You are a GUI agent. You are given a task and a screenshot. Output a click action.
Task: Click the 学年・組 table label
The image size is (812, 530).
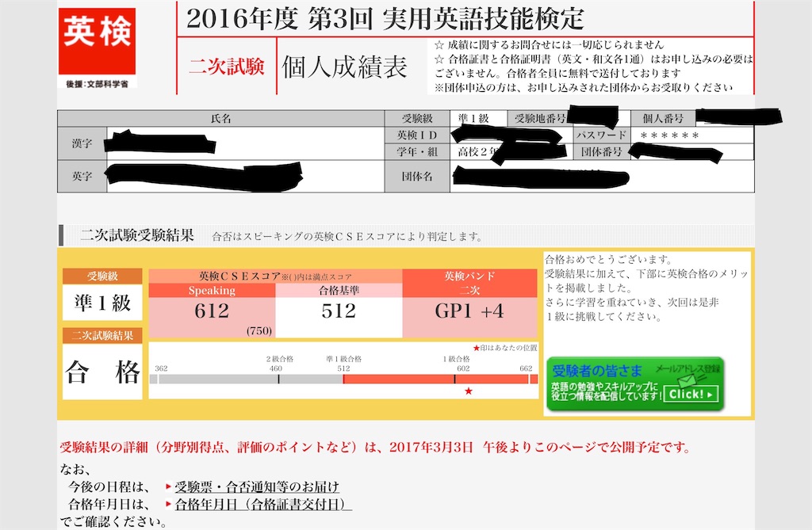[417, 151]
